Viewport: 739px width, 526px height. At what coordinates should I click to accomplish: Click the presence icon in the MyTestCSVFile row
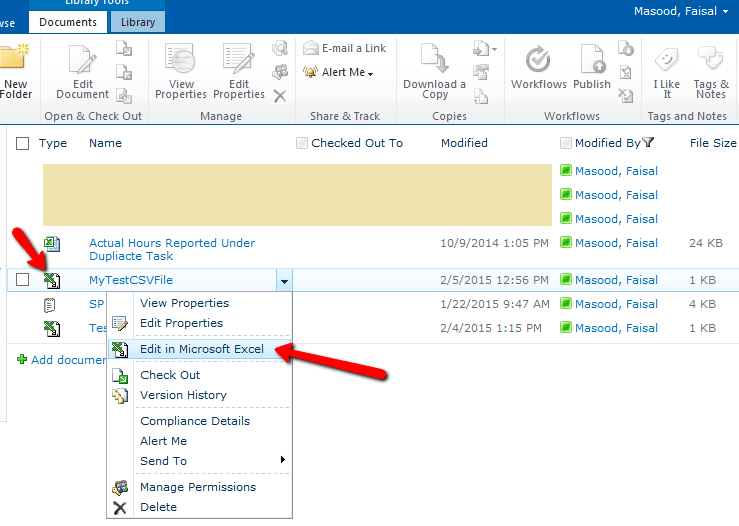pos(566,279)
